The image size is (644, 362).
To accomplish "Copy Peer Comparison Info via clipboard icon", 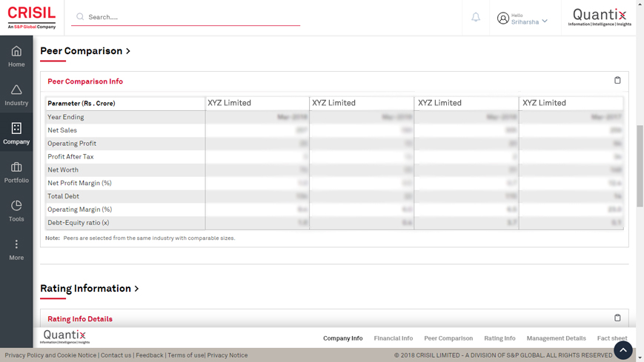I will tap(617, 81).
